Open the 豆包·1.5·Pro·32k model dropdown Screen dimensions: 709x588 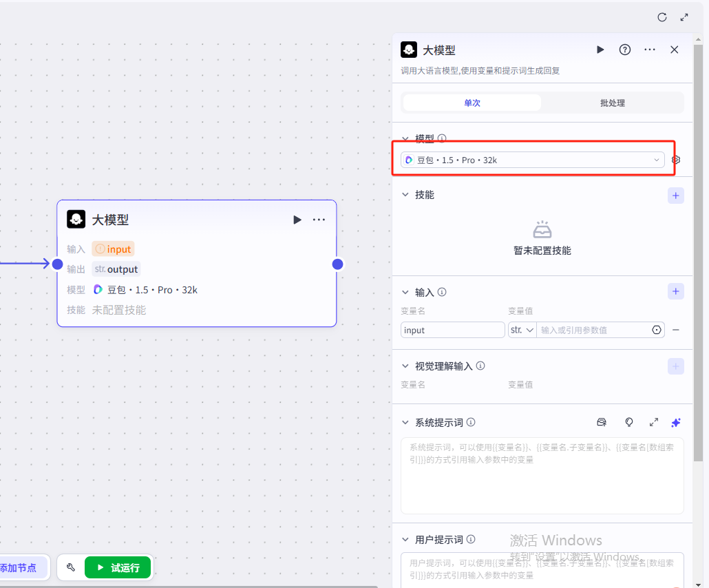(x=532, y=160)
